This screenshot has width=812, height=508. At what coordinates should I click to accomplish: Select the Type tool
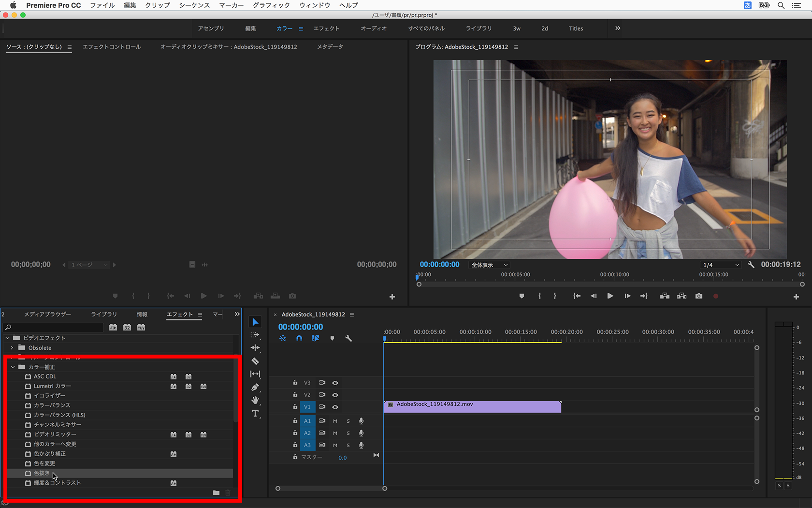255,413
